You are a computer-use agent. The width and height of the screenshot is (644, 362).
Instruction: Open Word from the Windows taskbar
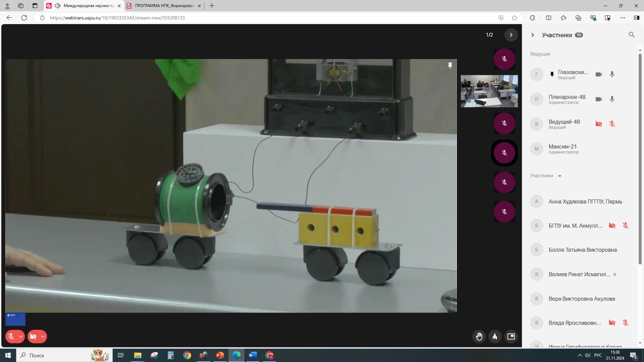pyautogui.click(x=253, y=355)
